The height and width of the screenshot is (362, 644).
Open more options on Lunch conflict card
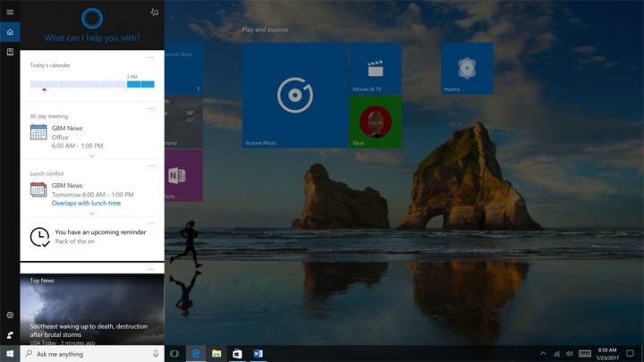click(151, 166)
